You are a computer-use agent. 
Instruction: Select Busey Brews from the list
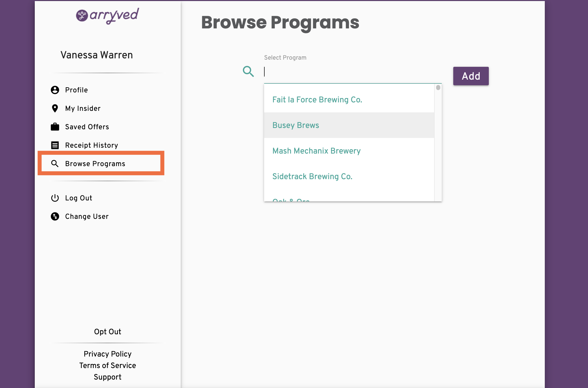click(349, 125)
